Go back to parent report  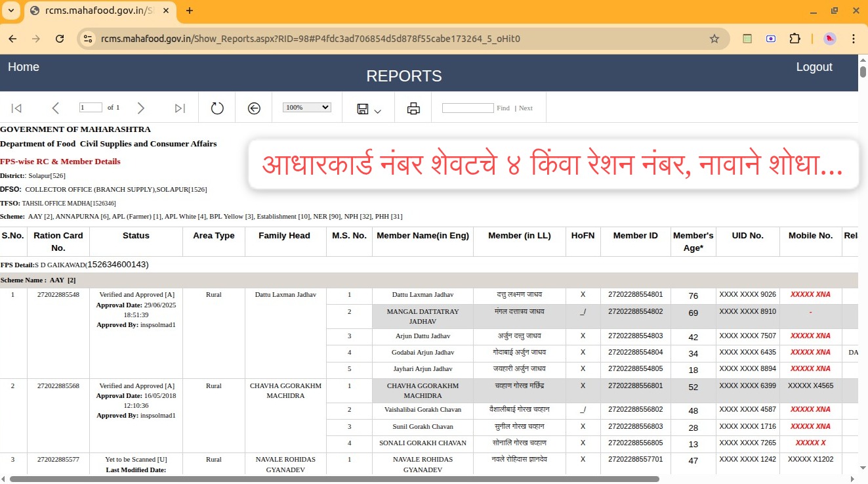(254, 108)
